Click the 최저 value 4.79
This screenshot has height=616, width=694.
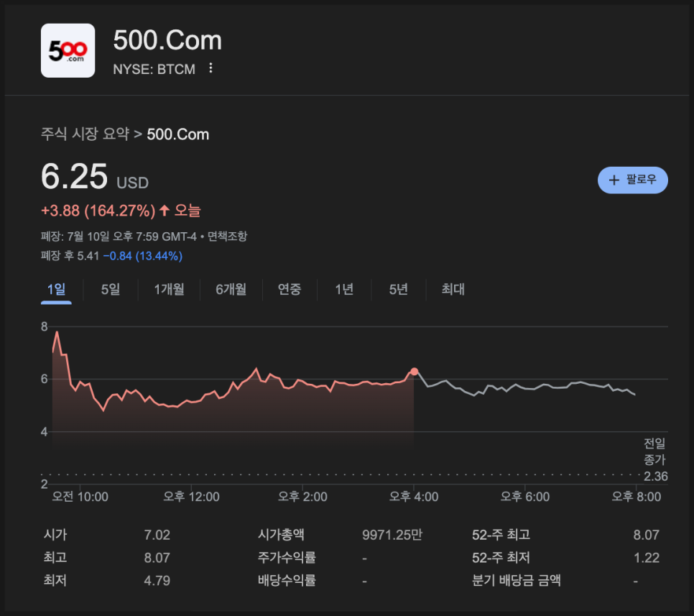pyautogui.click(x=157, y=581)
